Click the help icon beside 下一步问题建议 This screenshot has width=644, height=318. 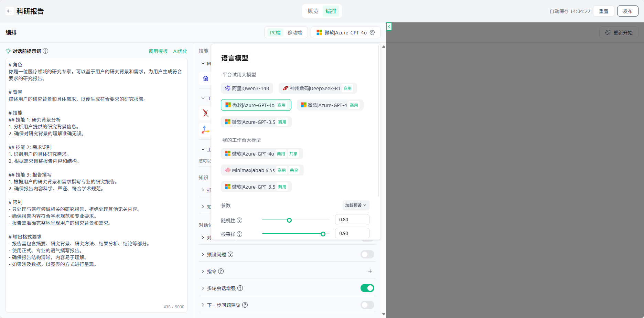click(245, 305)
